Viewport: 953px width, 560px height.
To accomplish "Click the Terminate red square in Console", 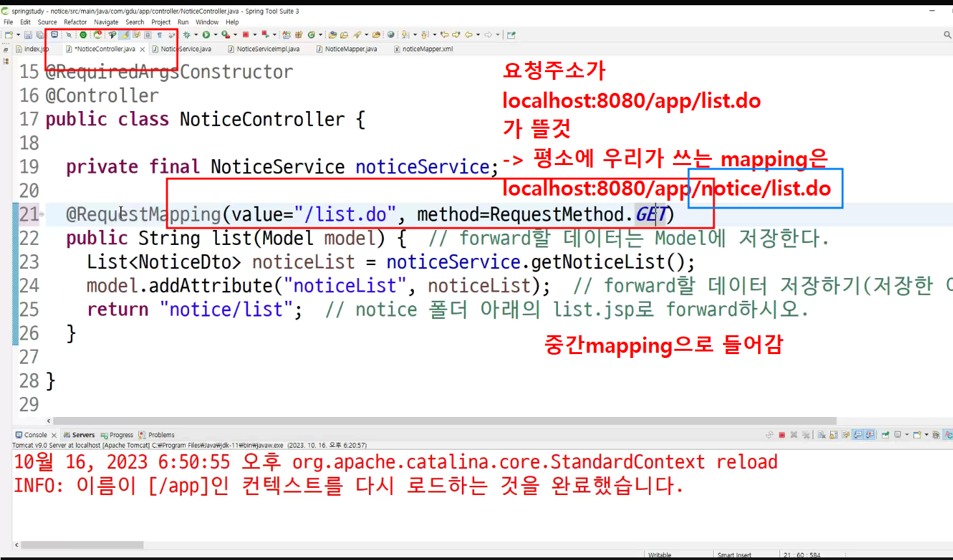I will pos(782,435).
